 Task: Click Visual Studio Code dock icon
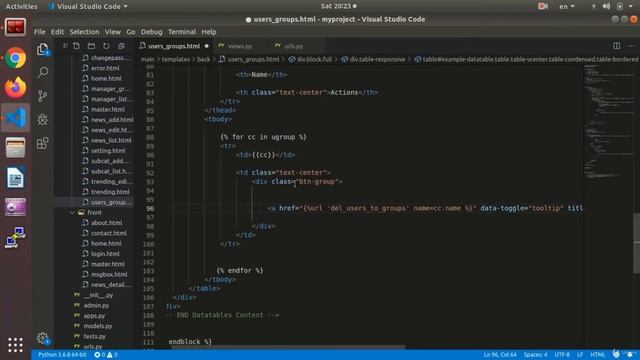point(16,118)
